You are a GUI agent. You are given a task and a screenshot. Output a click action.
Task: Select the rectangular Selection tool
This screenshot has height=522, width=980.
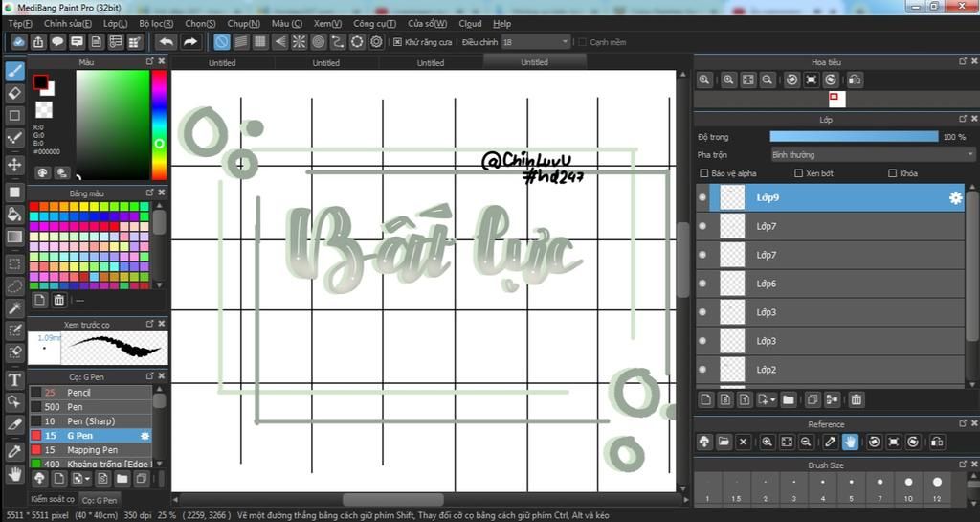click(x=14, y=263)
